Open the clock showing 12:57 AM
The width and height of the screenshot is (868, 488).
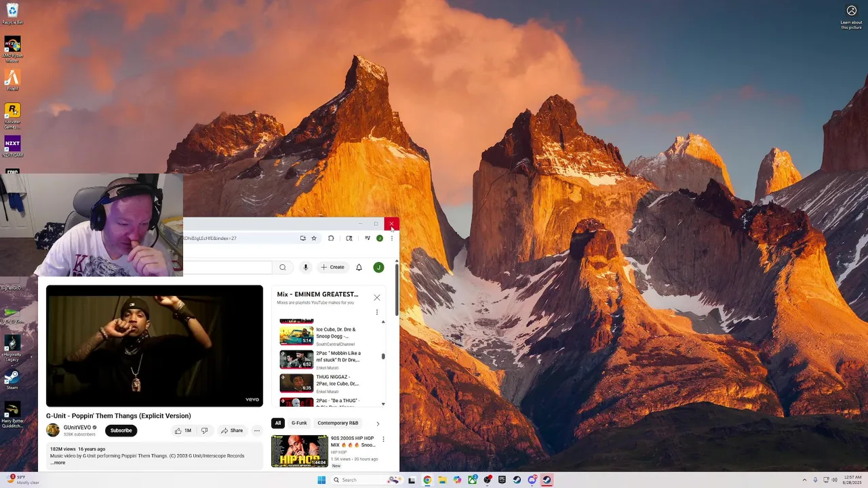[x=852, y=480]
